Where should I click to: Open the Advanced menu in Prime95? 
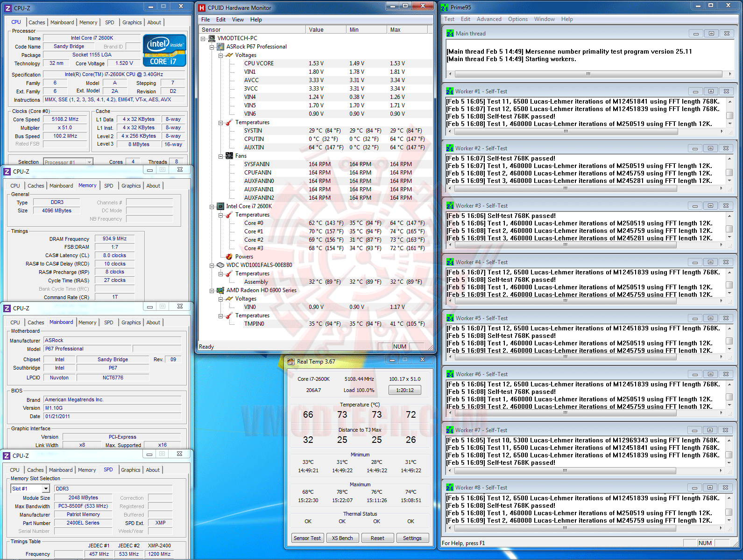click(x=489, y=19)
